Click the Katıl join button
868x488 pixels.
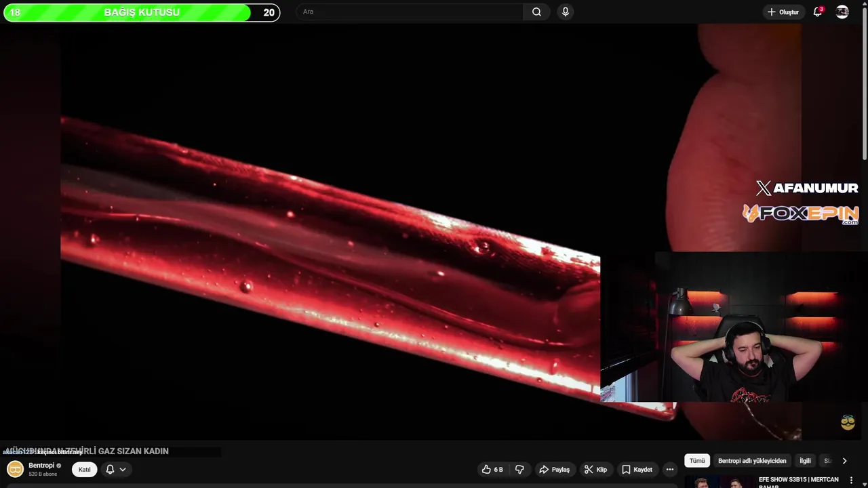[x=84, y=470]
